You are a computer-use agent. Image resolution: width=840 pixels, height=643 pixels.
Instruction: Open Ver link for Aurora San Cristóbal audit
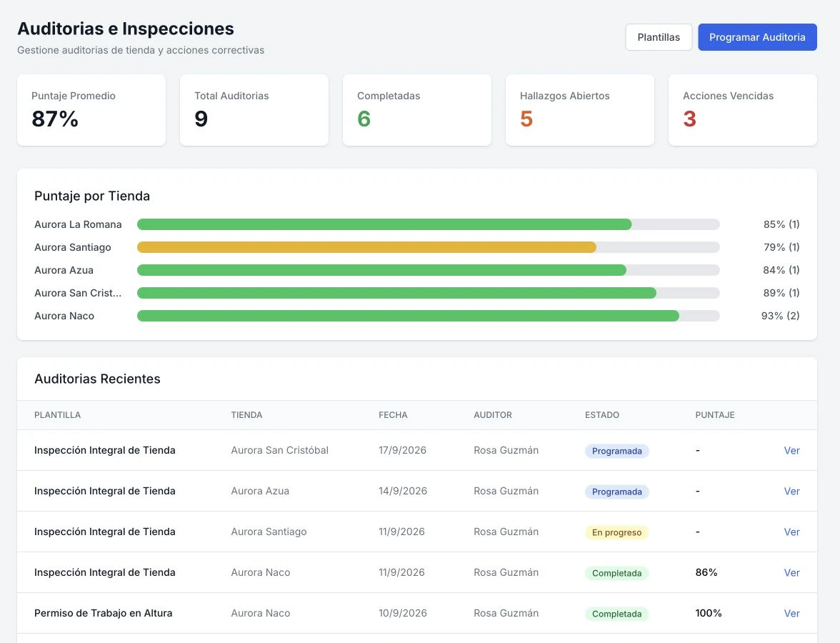pos(791,451)
